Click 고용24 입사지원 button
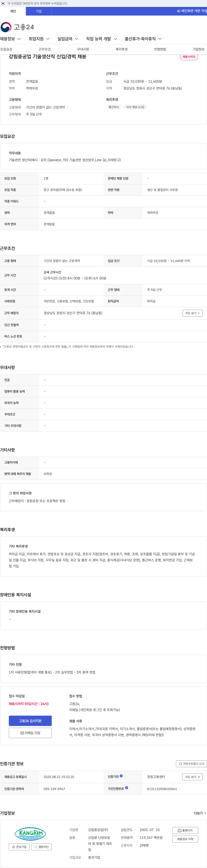 tap(30, 721)
